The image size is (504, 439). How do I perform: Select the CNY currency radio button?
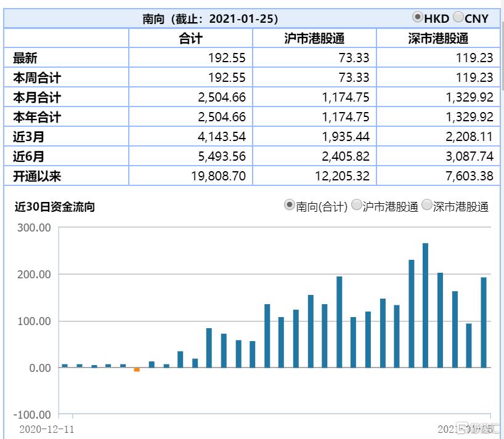458,17
